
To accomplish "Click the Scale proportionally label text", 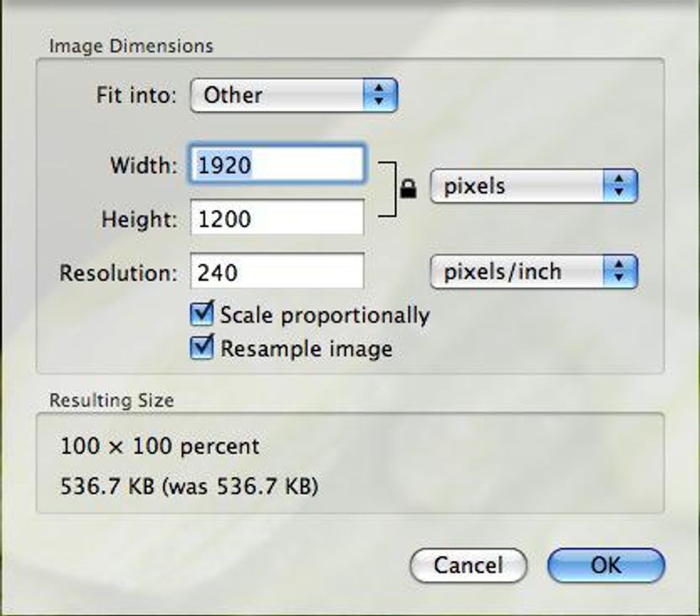I will [x=325, y=315].
